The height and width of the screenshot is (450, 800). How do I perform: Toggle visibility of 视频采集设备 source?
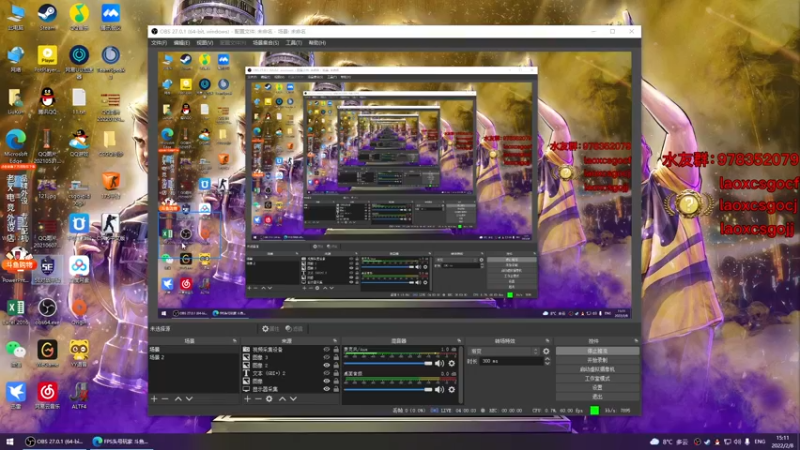coord(327,350)
